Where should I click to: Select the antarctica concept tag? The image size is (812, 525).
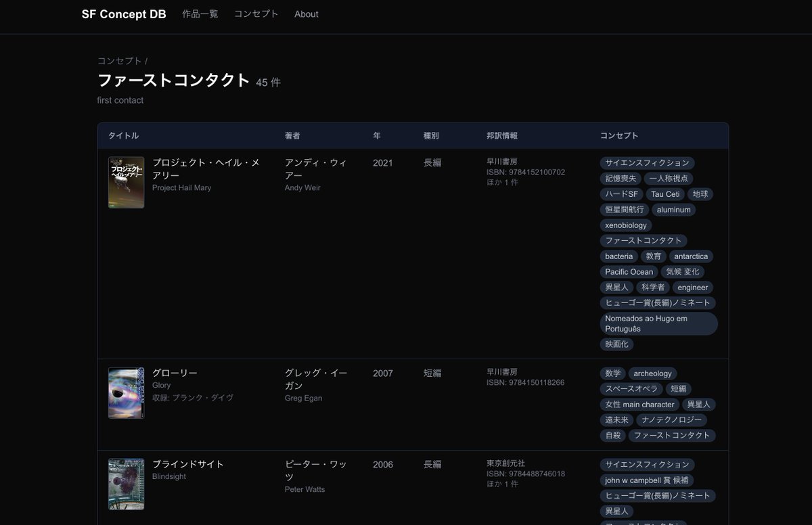tap(691, 256)
